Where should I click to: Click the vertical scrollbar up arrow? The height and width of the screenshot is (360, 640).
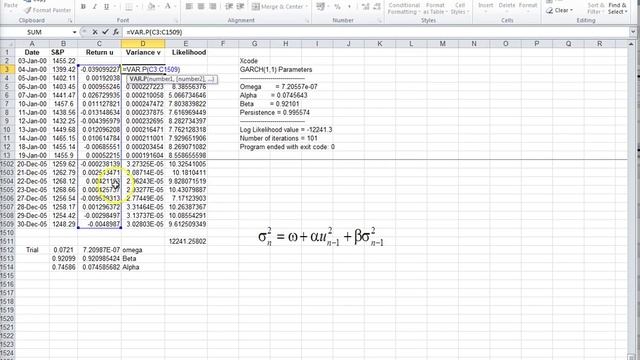click(631, 44)
